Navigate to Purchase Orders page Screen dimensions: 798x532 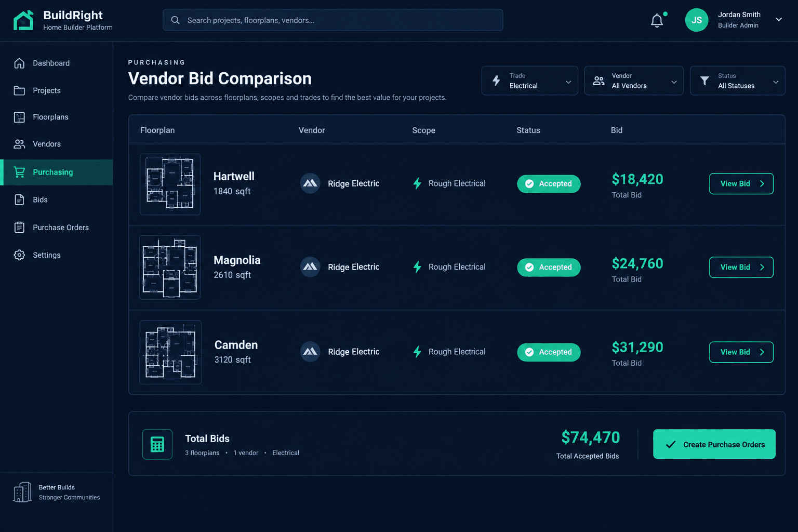[x=57, y=228]
